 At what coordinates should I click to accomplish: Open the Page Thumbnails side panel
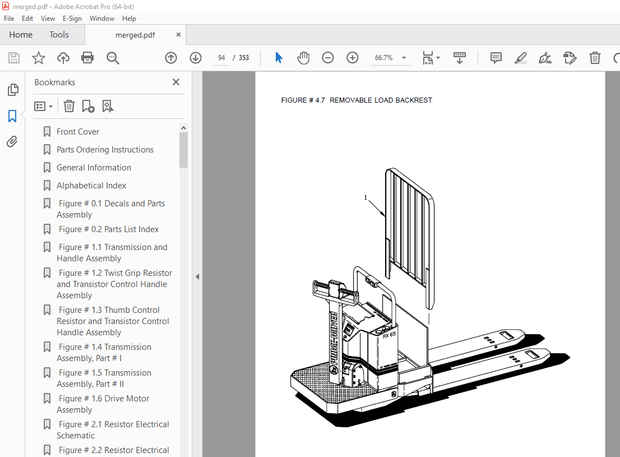(x=13, y=90)
